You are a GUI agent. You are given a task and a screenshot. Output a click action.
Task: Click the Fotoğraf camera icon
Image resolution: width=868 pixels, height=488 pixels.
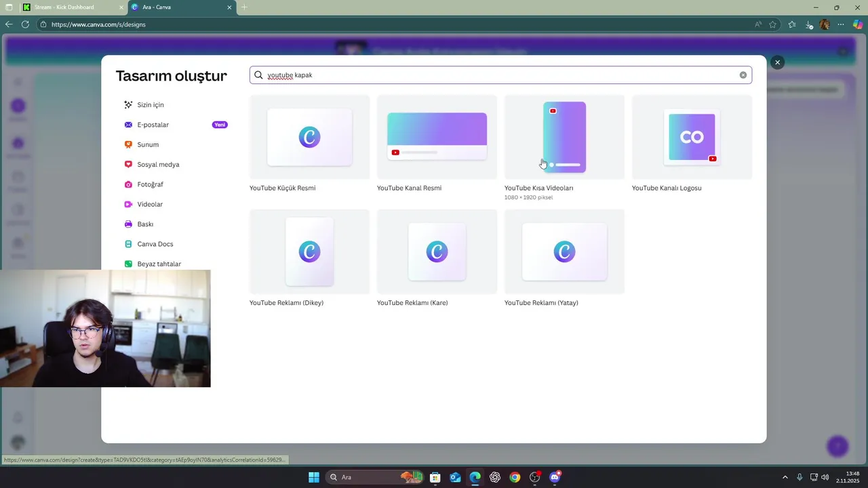(x=128, y=184)
